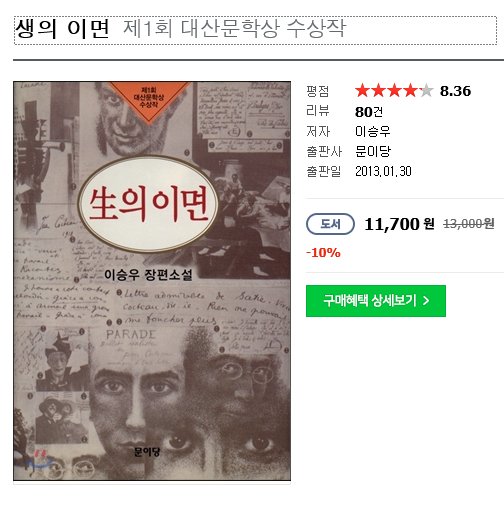Click the struck-through 13,000원 original price

[x=468, y=224]
